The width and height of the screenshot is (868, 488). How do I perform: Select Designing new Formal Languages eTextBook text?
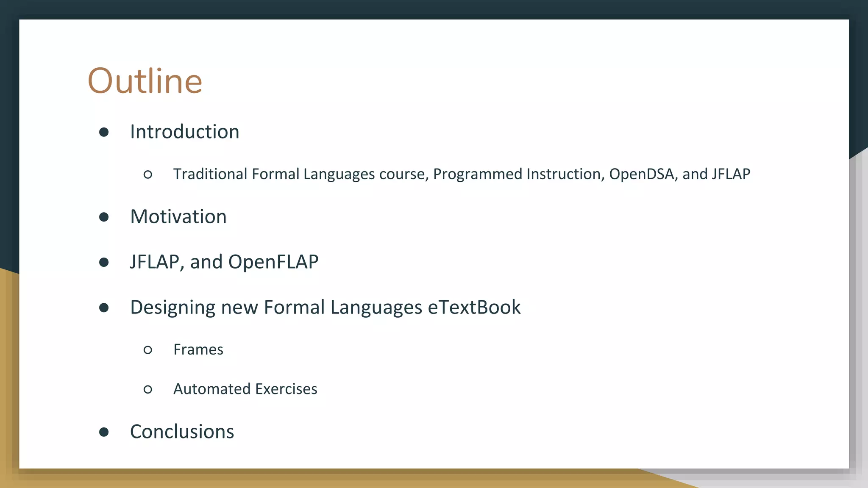(x=325, y=307)
